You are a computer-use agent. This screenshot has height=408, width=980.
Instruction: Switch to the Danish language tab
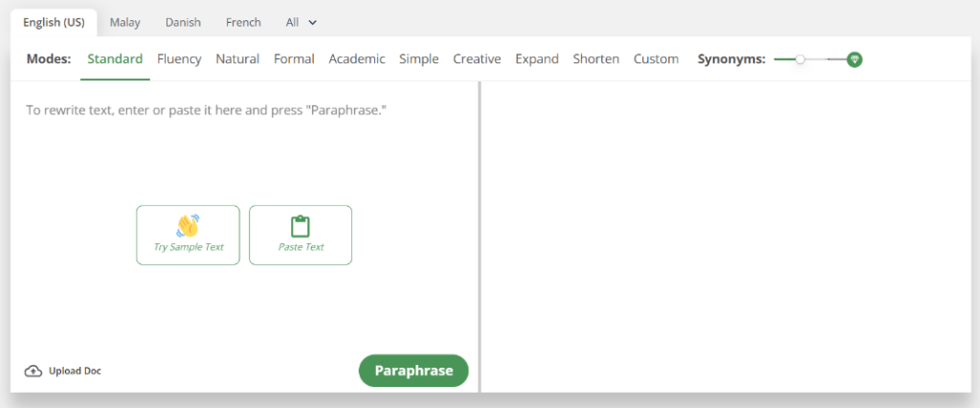pyautogui.click(x=183, y=22)
